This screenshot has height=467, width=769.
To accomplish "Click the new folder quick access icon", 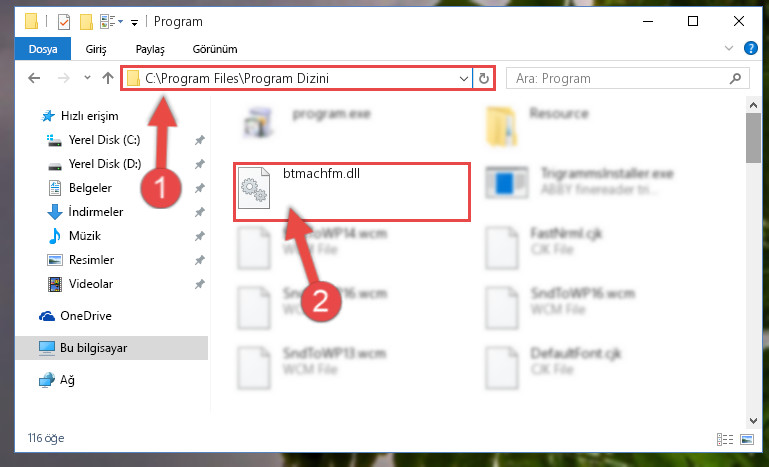I will (x=86, y=22).
